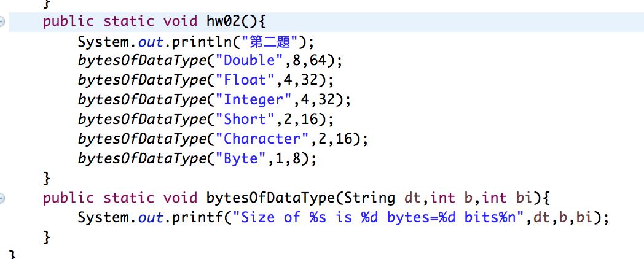Click the italic out field in printf line
The width and height of the screenshot is (644, 259).
(150, 218)
